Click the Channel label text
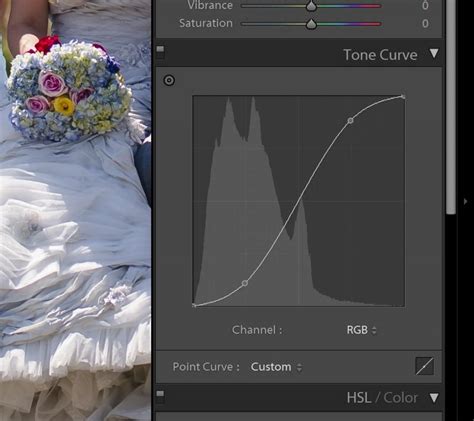Screen dimensions: 474x421 click(257, 330)
